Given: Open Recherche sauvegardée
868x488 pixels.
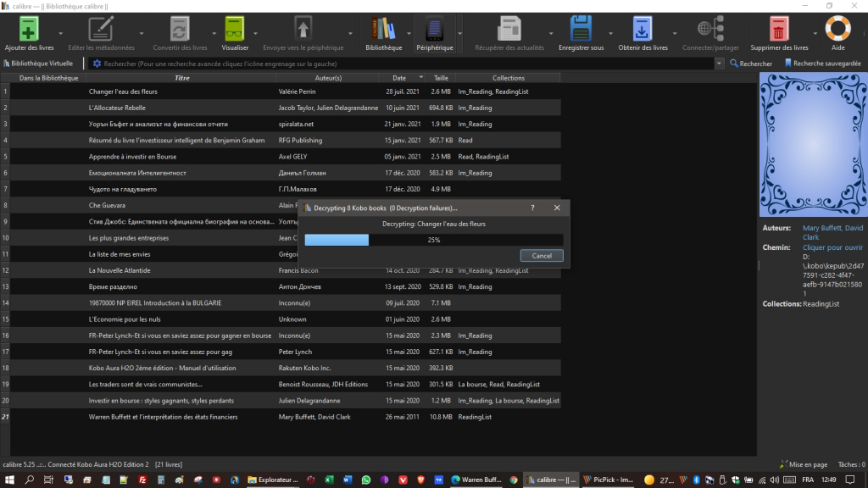Looking at the screenshot, I should click(822, 64).
